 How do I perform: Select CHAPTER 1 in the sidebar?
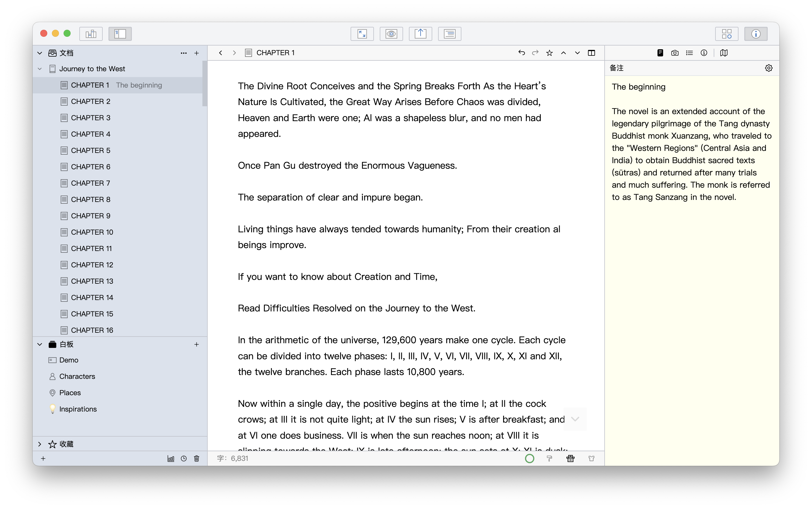(118, 85)
